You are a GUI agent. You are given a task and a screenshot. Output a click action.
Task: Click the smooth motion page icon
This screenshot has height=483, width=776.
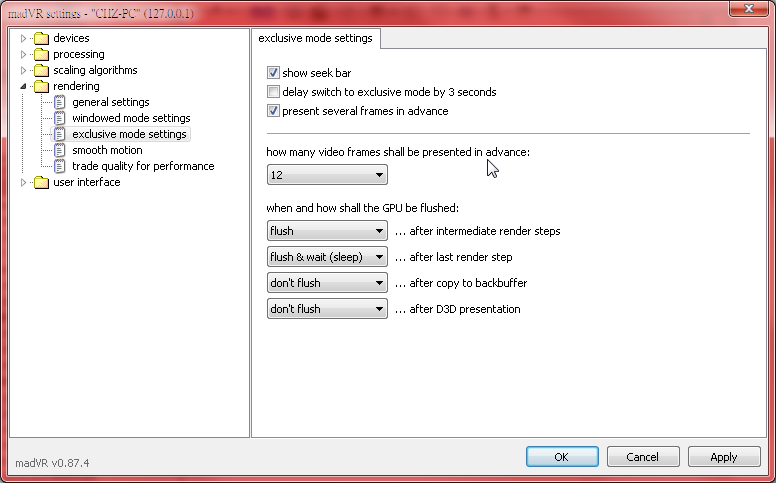[x=60, y=151]
